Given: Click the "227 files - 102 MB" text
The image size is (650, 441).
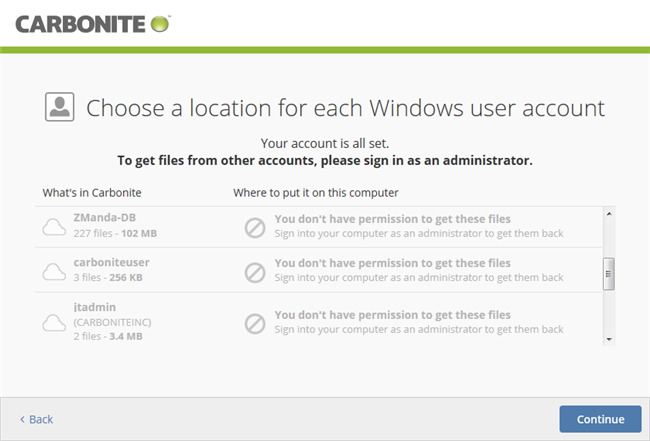Looking at the screenshot, I should pyautogui.click(x=115, y=233).
